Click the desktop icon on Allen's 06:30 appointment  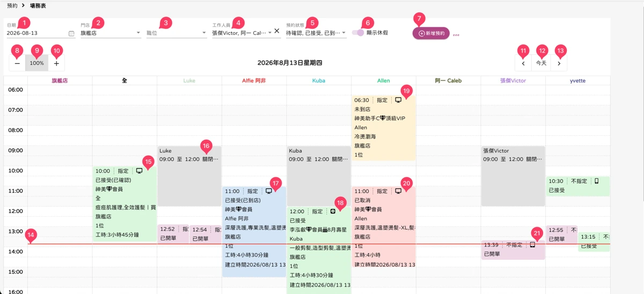click(398, 100)
